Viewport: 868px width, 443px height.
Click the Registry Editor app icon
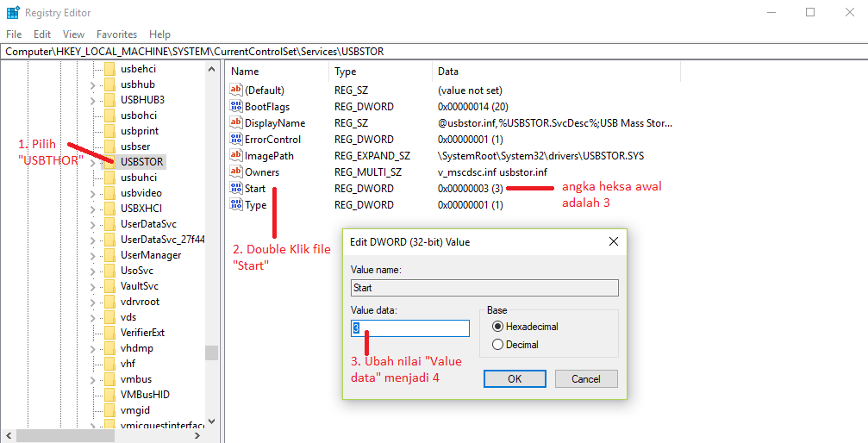click(x=13, y=12)
